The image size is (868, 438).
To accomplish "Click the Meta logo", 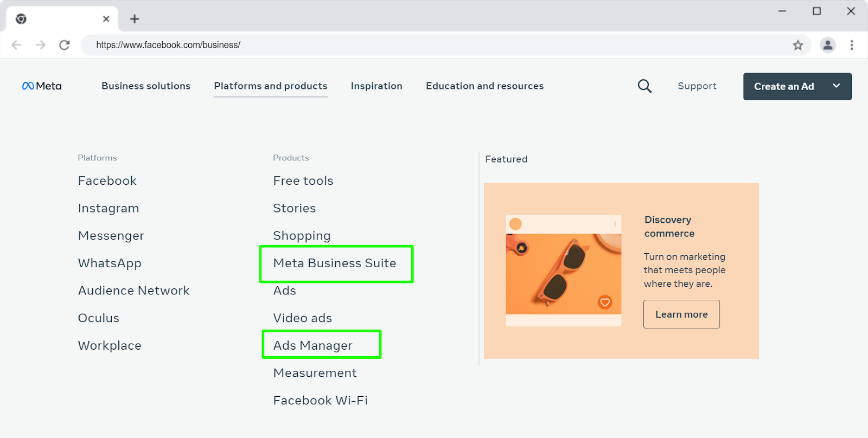I will click(42, 86).
